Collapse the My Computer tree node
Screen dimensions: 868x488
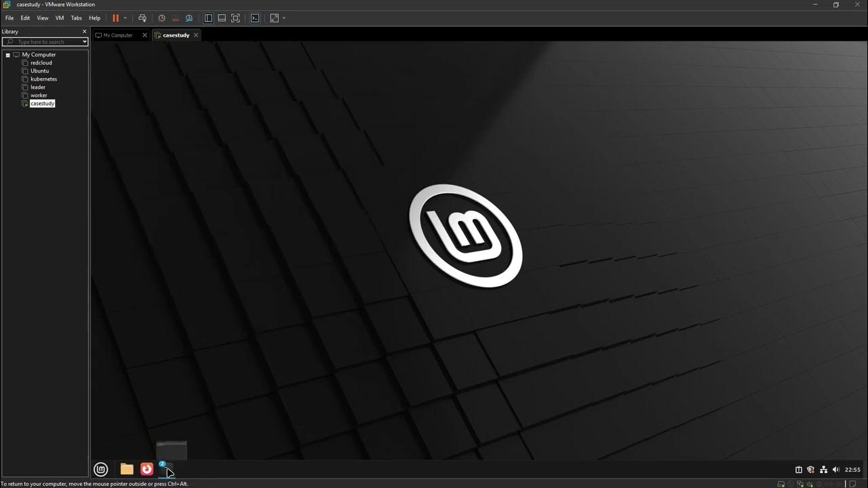coord(7,55)
